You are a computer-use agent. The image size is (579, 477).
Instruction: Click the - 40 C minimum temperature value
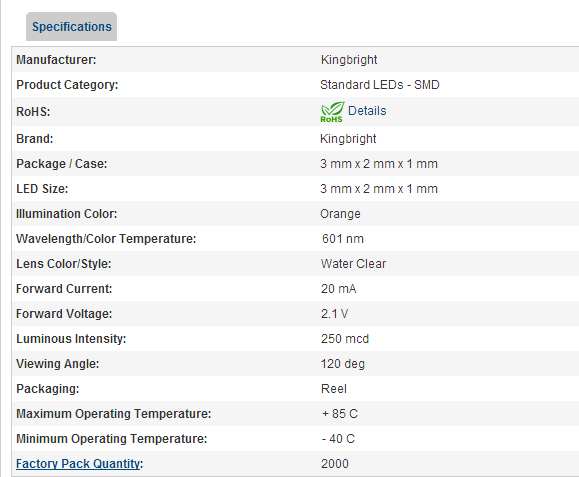coord(338,439)
